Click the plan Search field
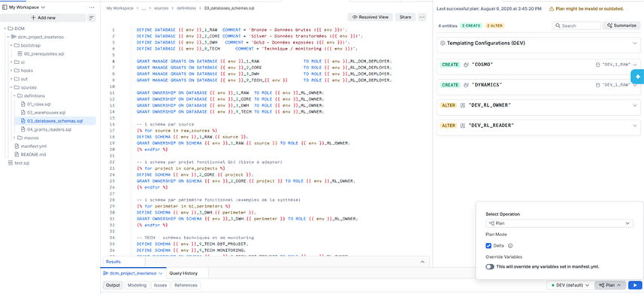The width and height of the screenshot is (644, 294). 576,26
